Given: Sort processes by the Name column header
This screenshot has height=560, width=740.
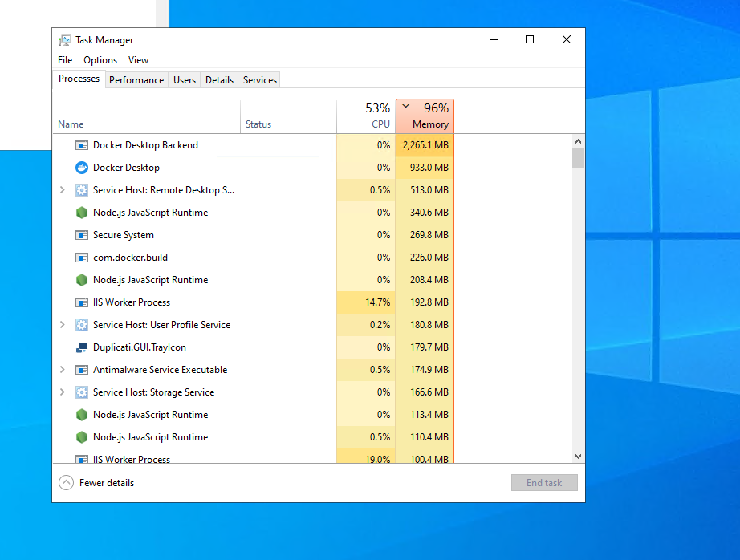Looking at the screenshot, I should click(147, 117).
